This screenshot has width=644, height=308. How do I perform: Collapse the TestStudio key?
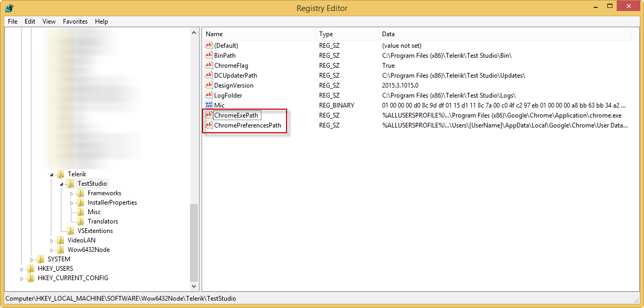click(x=62, y=184)
